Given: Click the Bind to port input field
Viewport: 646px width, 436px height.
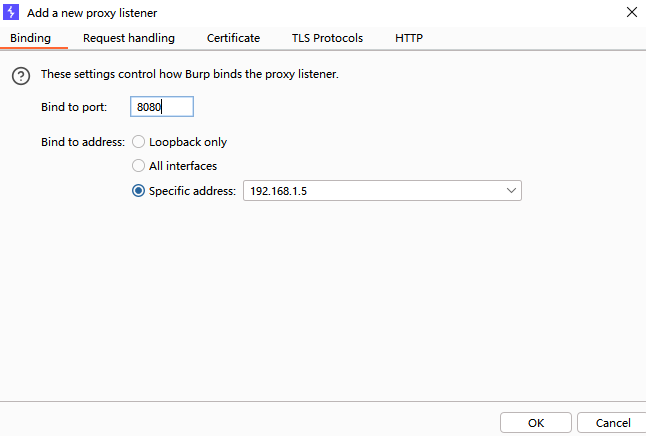Looking at the screenshot, I should click(x=162, y=107).
